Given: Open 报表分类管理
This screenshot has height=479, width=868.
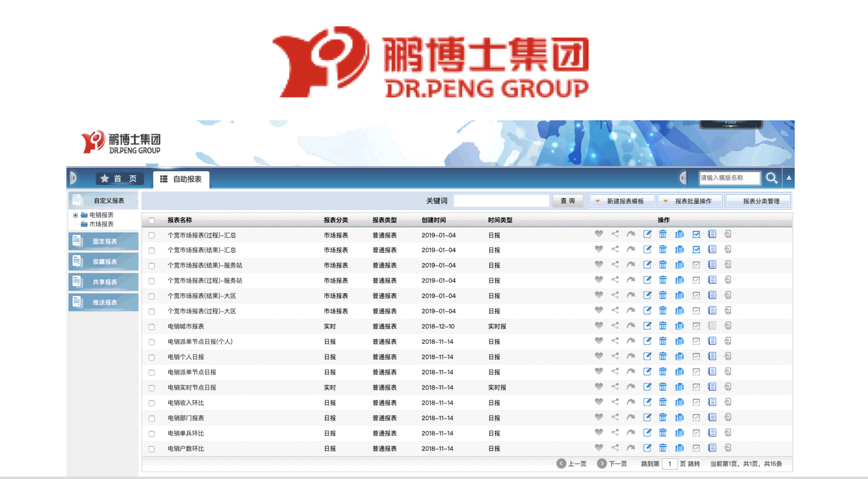Looking at the screenshot, I should [x=758, y=201].
